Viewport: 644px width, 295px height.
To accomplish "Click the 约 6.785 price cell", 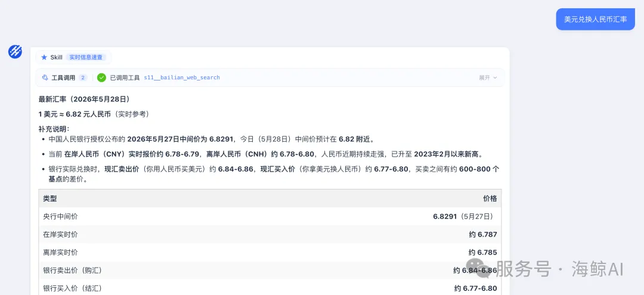I will pyautogui.click(x=483, y=253).
